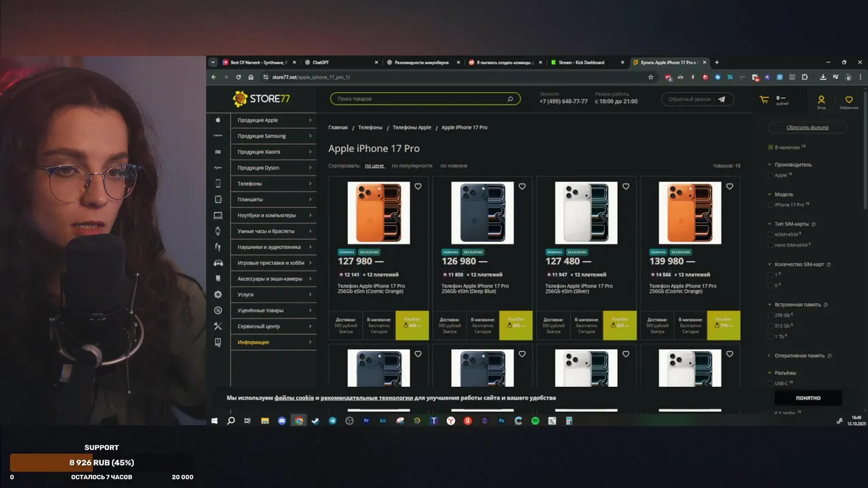868x488 pixels.
Task: Check the 1 Tb memory filter
Action: click(770, 336)
